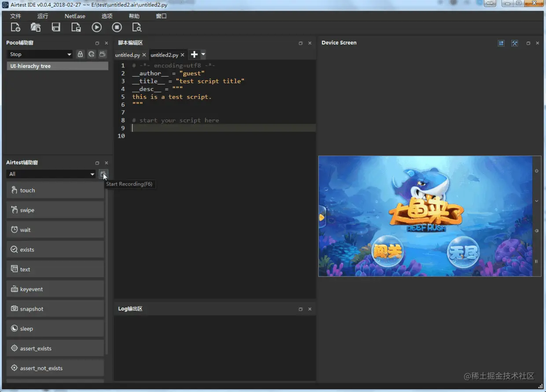Open dropdown arrow beside the plus tab
546x392 pixels.
[203, 55]
